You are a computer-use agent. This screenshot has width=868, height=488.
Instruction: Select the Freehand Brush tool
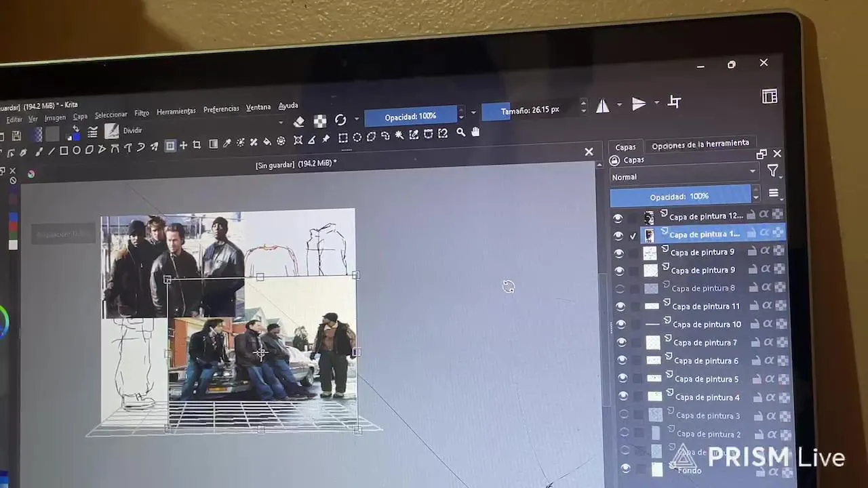coord(39,152)
